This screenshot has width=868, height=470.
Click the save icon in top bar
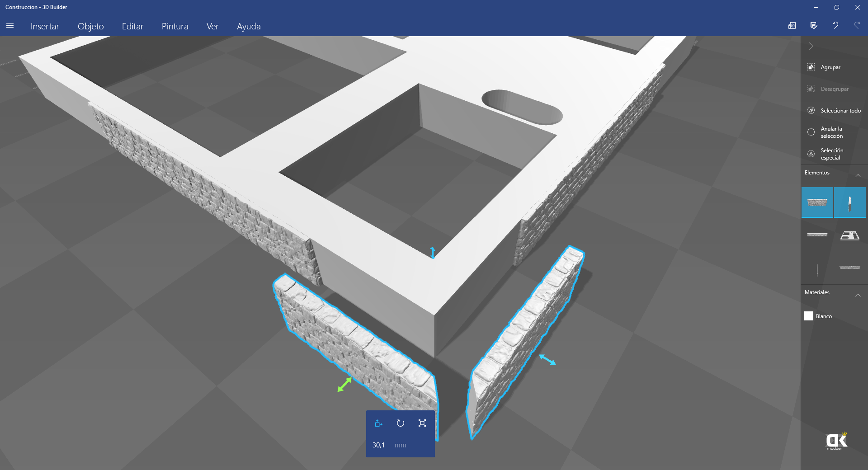tap(814, 25)
